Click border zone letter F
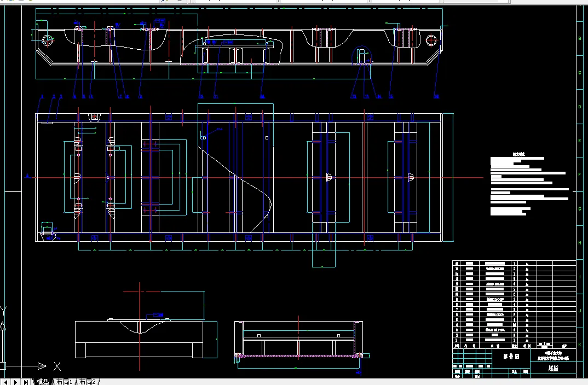The height and width of the screenshot is (385, 588). click(580, 174)
